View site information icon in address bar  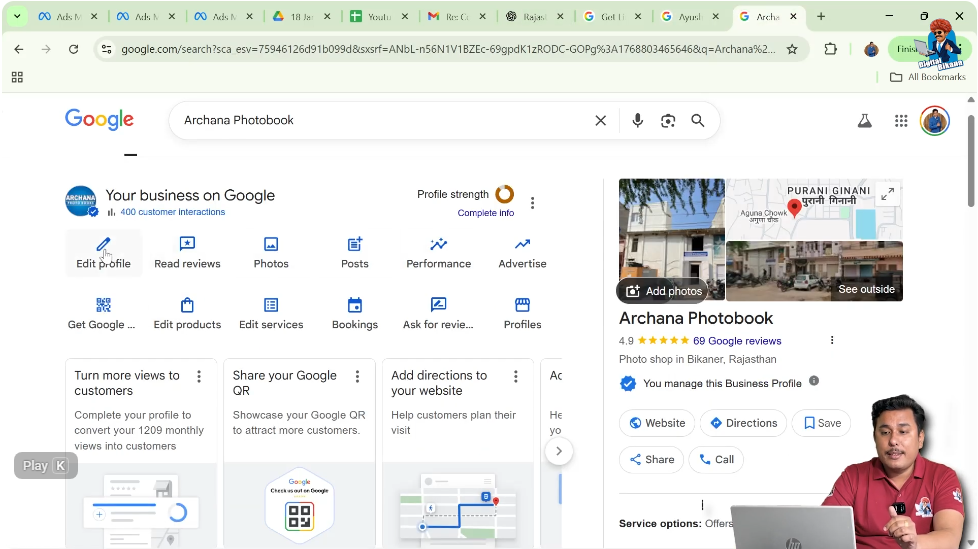(107, 49)
